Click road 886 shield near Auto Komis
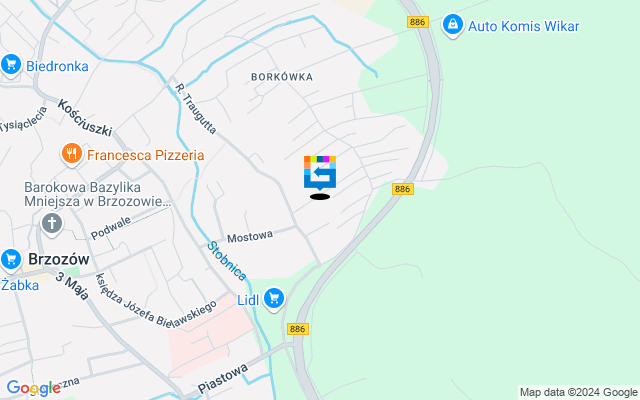 (418, 22)
